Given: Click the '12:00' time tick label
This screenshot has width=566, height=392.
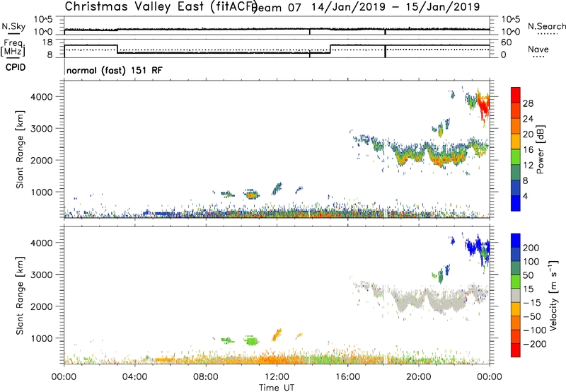Looking at the screenshot, I should coord(277,377).
